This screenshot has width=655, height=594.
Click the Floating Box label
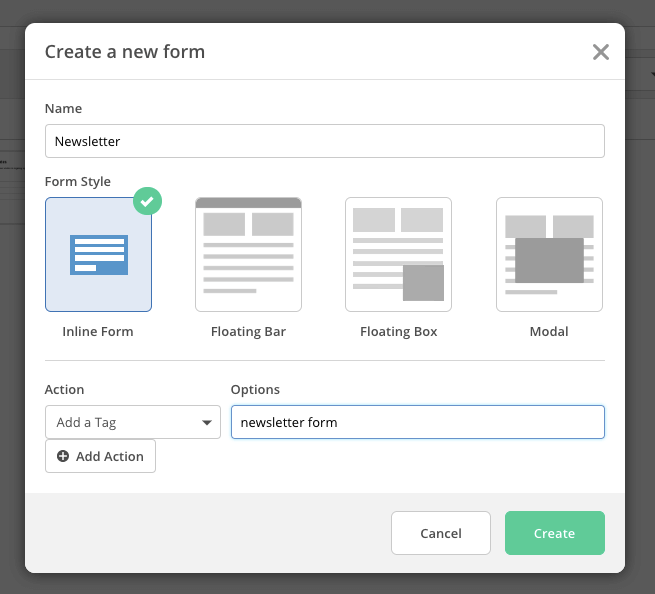point(398,331)
